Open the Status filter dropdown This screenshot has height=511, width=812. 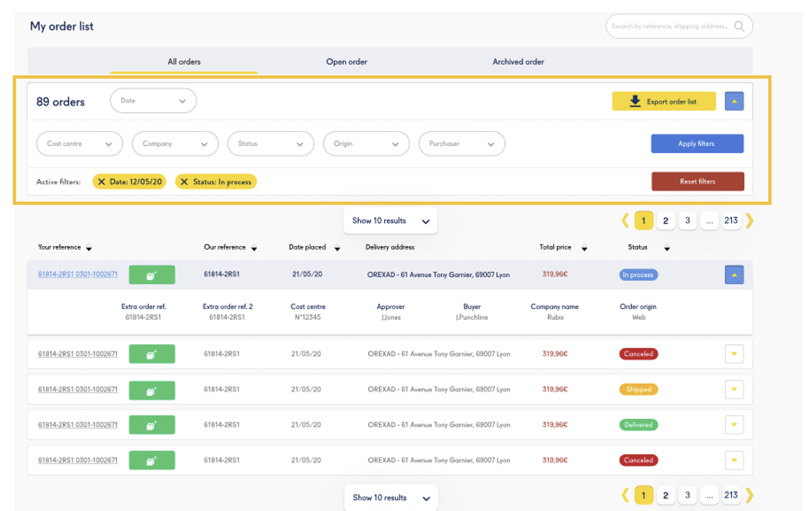pos(271,144)
